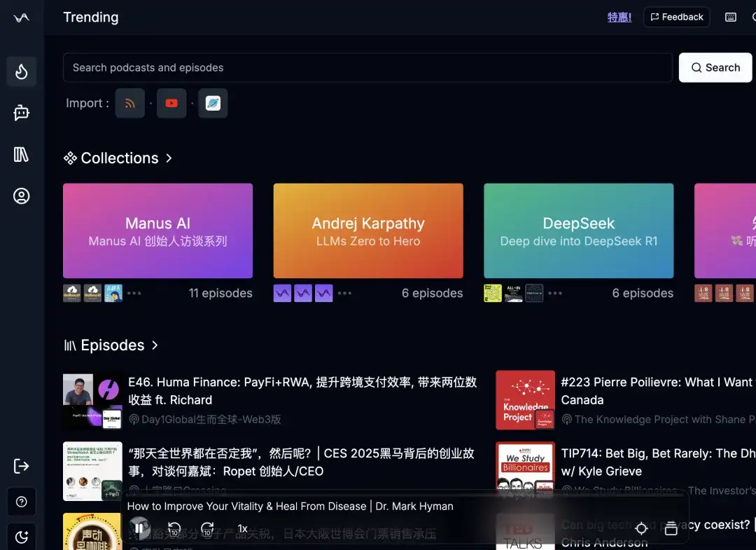Click the crosshair locate icon in player
The width and height of the screenshot is (756, 550).
pos(641,529)
